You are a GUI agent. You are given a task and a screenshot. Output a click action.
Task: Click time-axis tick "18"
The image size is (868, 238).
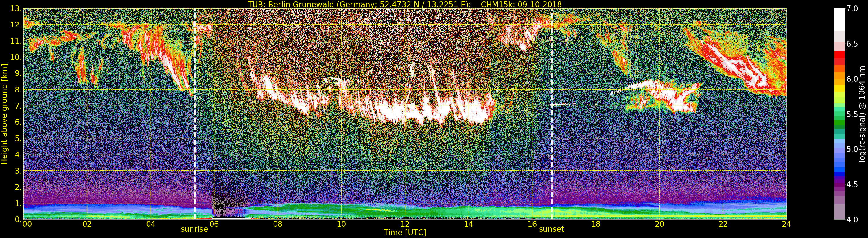tap(596, 224)
